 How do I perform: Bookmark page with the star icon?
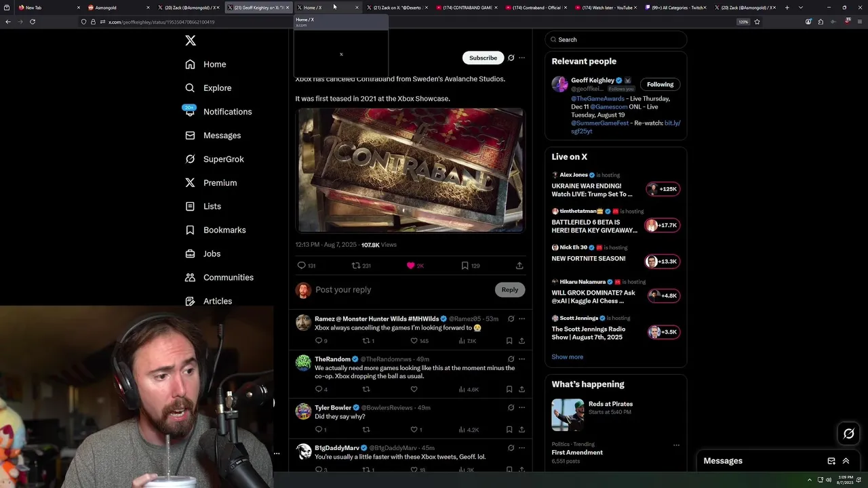point(757,22)
